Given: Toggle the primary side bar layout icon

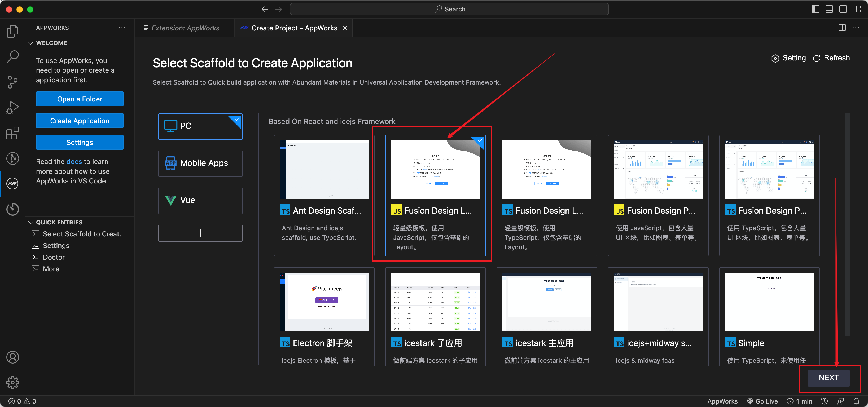Looking at the screenshot, I should pyautogui.click(x=815, y=9).
